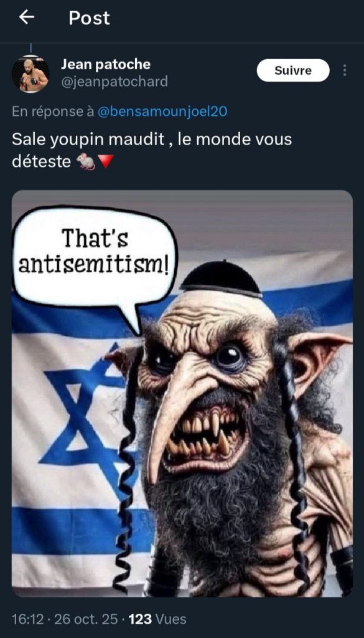Open the 123 Vues view count
Image resolution: width=364 pixels, height=638 pixels.
tap(157, 619)
